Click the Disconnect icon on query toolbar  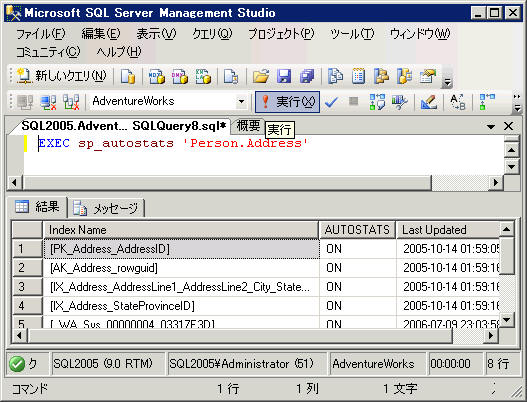(48, 102)
